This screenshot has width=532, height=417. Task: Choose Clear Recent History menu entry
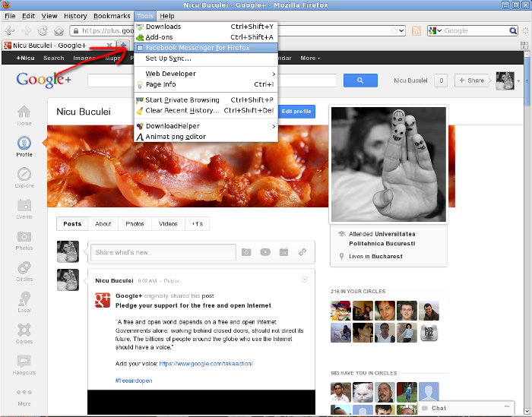point(206,111)
